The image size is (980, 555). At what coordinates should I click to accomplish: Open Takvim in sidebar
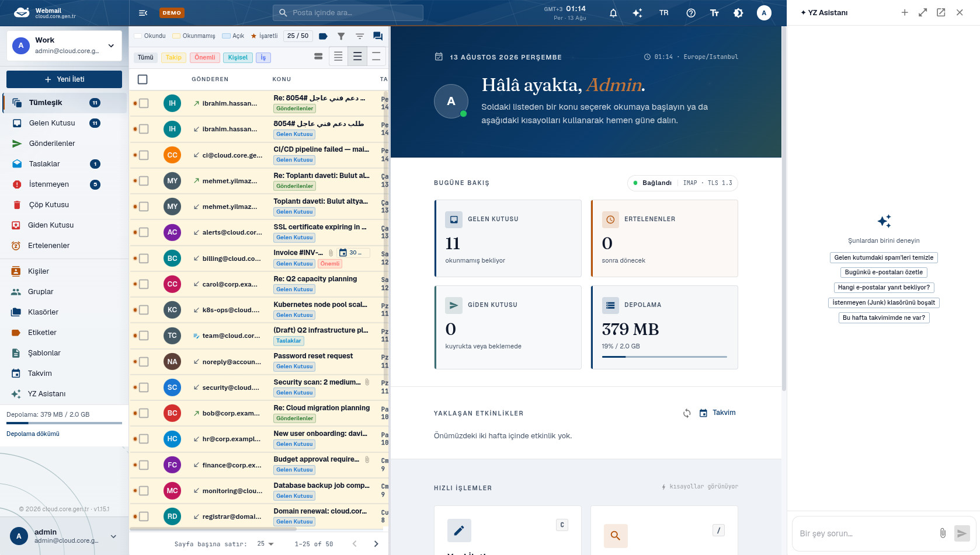pos(64,374)
